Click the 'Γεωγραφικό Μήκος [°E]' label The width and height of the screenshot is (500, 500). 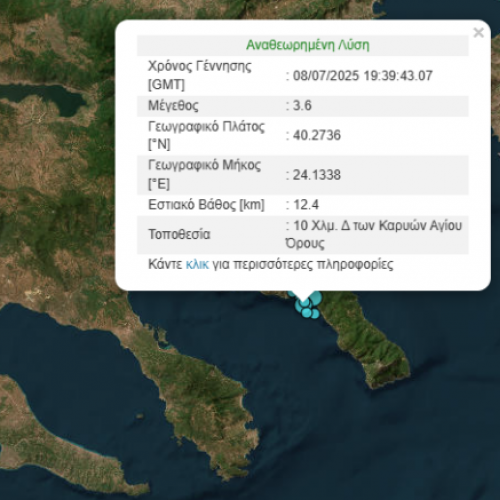(x=204, y=174)
